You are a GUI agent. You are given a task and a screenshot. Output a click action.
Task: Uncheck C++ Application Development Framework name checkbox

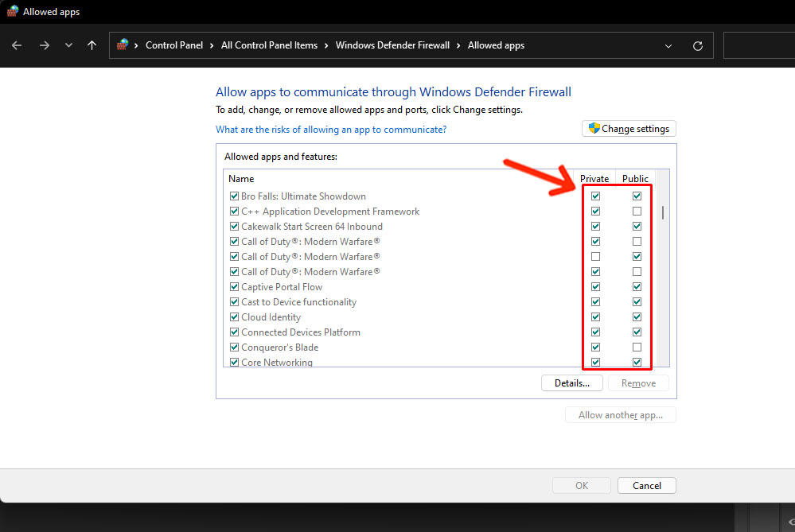[x=234, y=212]
